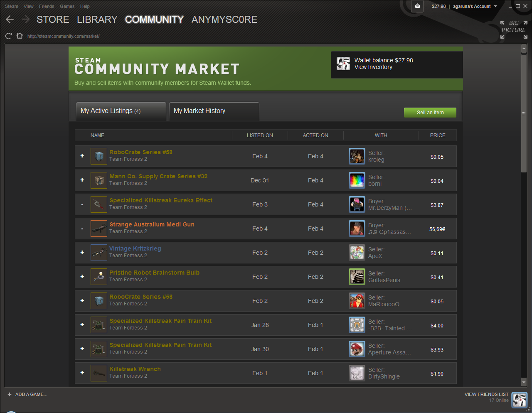
Task: Open the Games menu
Action: coord(67,6)
